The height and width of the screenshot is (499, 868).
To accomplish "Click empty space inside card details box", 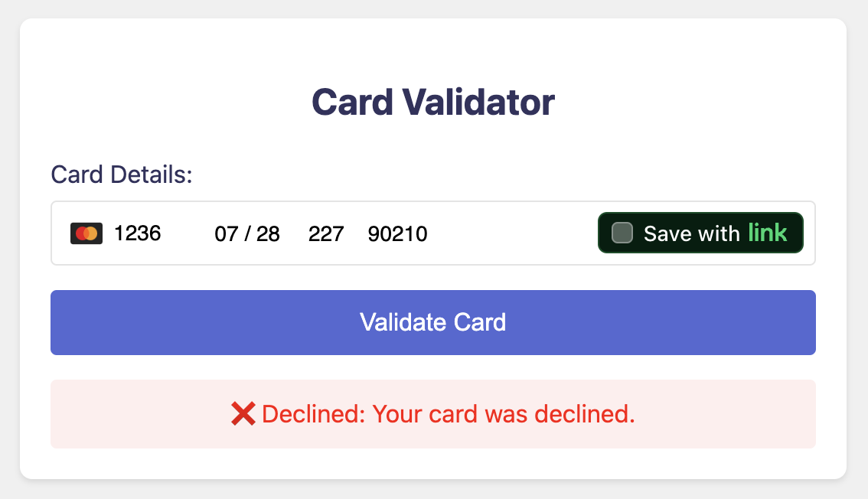I will (513, 233).
